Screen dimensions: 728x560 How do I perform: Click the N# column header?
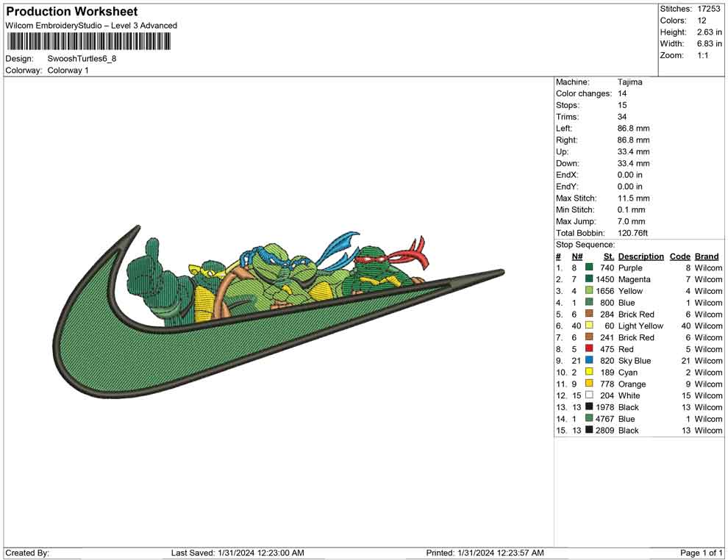tap(577, 256)
